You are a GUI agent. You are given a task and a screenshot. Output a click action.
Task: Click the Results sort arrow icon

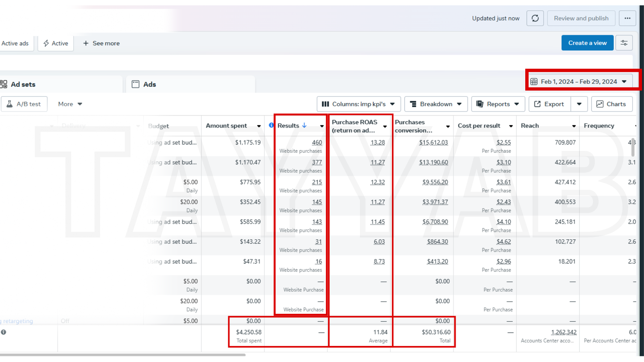pos(304,125)
